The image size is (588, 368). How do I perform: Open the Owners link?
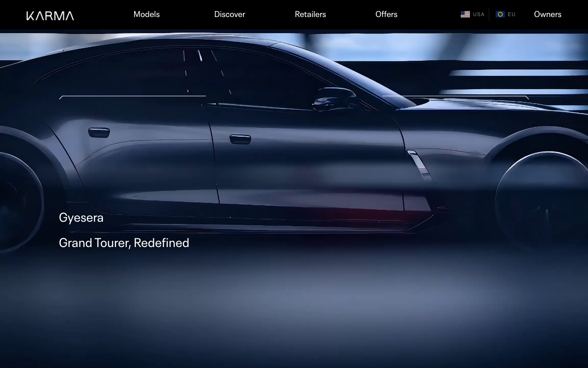pos(548,14)
